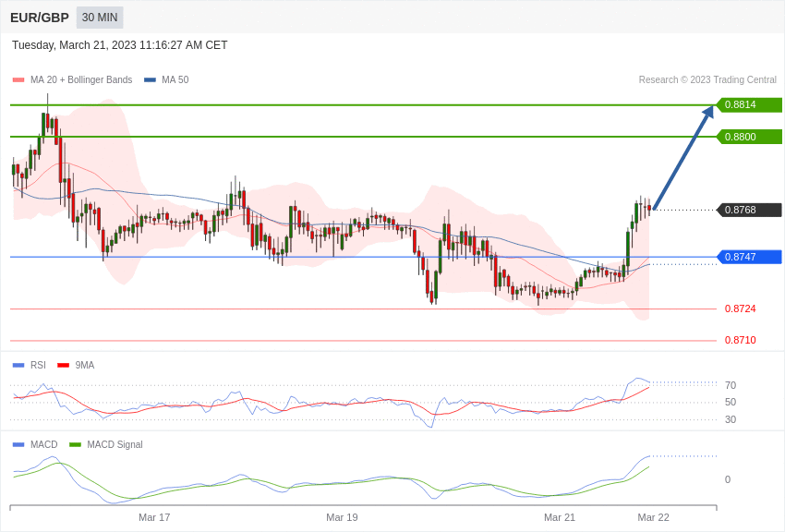Click the MA 20 + Bollinger Bands label

(x=81, y=79)
